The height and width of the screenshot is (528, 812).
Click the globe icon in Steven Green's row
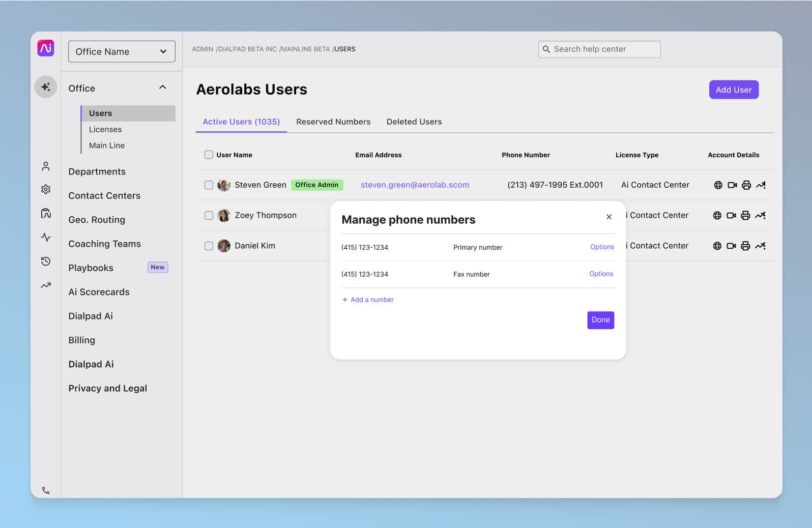click(x=718, y=185)
